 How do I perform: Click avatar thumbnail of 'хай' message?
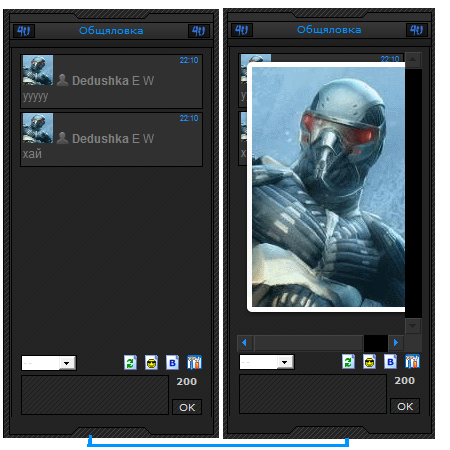point(38,128)
